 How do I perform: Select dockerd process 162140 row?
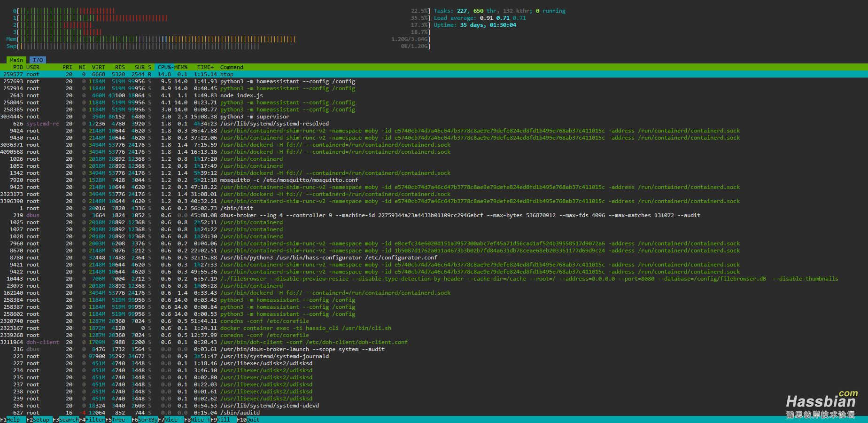tap(434, 293)
